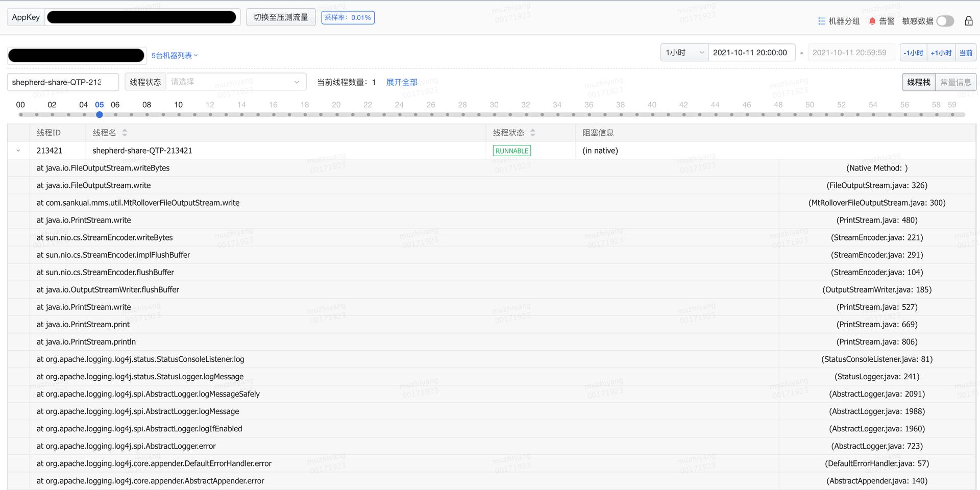This screenshot has height=490, width=980.
Task: Open the 1小时 time range dropdown
Action: click(x=684, y=52)
